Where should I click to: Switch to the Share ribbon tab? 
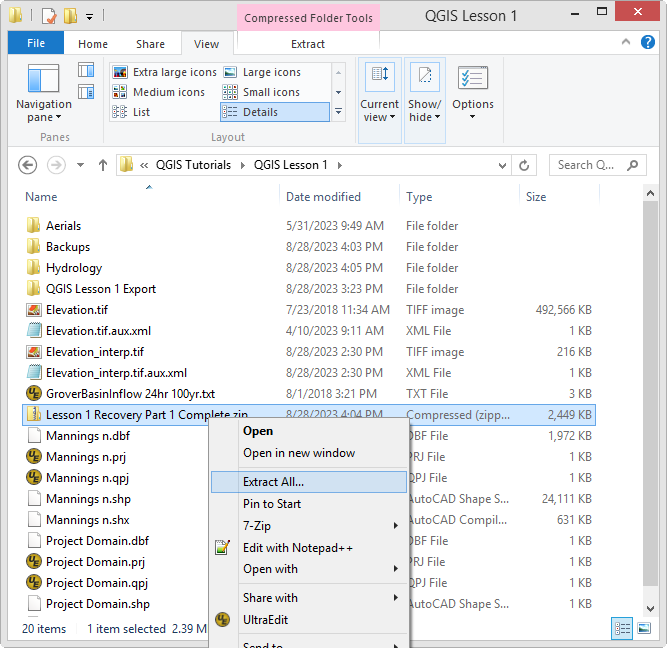[151, 44]
